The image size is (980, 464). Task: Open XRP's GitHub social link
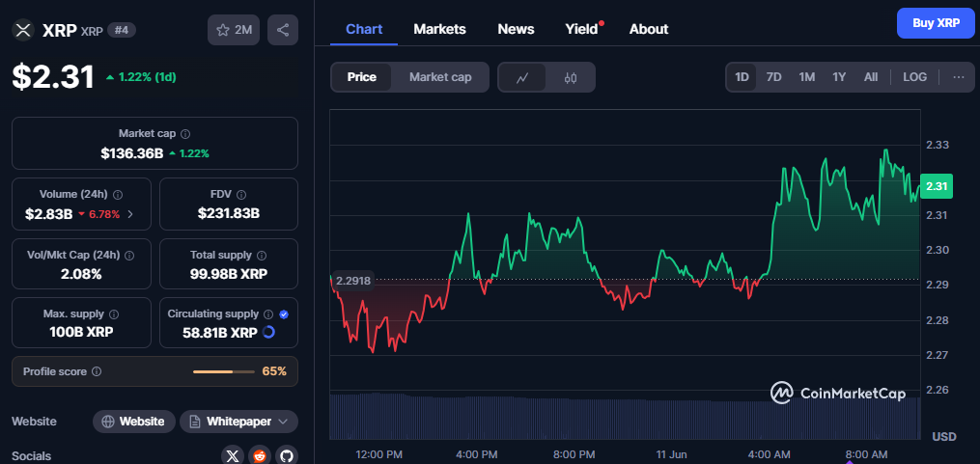point(286,456)
